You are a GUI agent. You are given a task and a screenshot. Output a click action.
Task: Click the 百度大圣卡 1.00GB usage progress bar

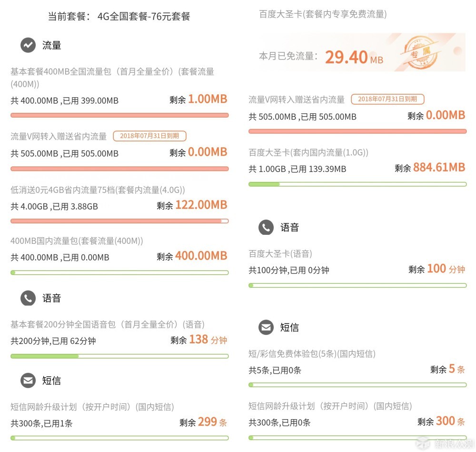pyautogui.click(x=357, y=184)
